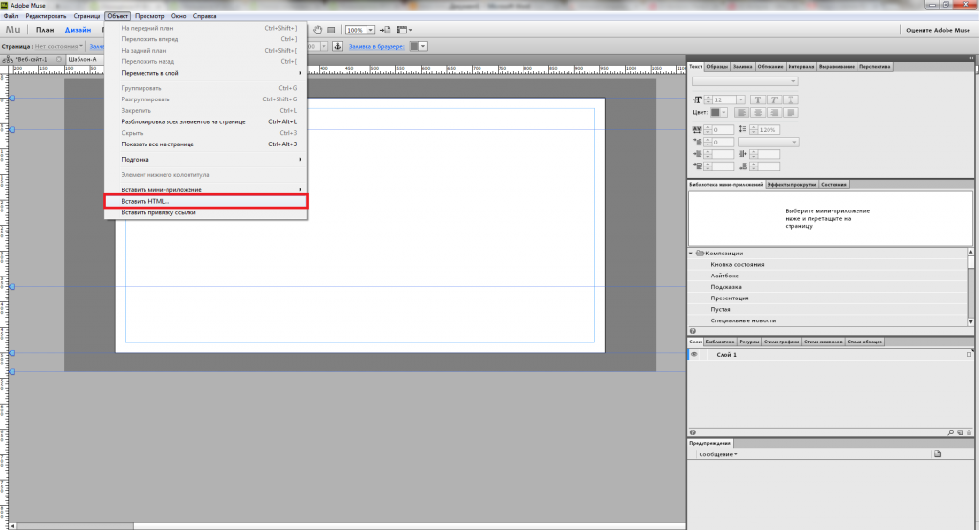Click the selection square on Слой 1

[969, 355]
